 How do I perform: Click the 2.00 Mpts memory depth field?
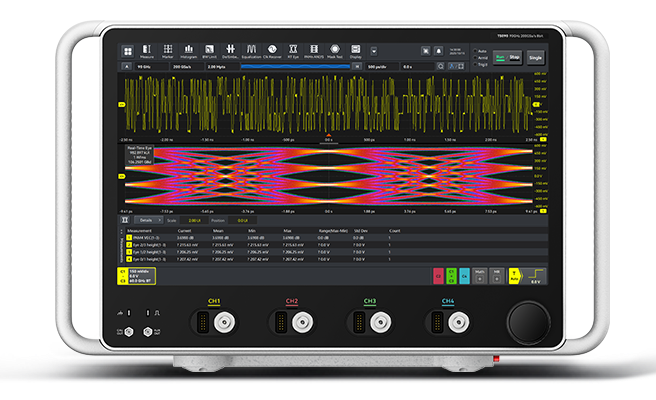(x=222, y=67)
